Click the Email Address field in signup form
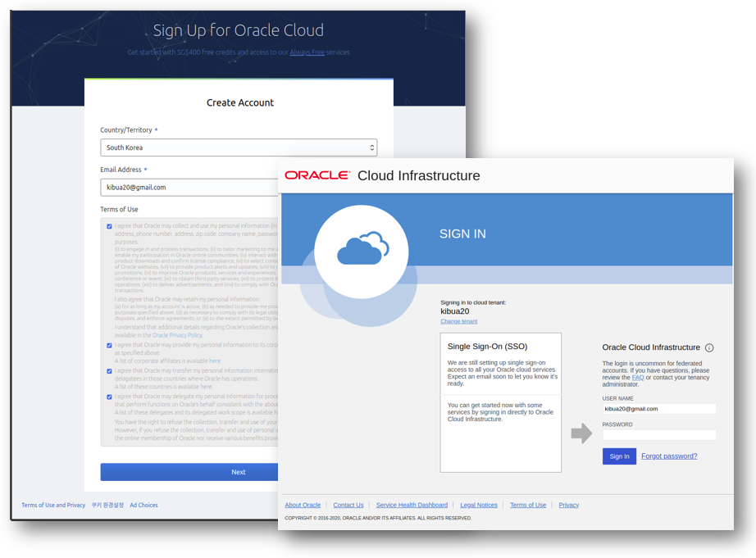The height and width of the screenshot is (558, 756). point(189,188)
